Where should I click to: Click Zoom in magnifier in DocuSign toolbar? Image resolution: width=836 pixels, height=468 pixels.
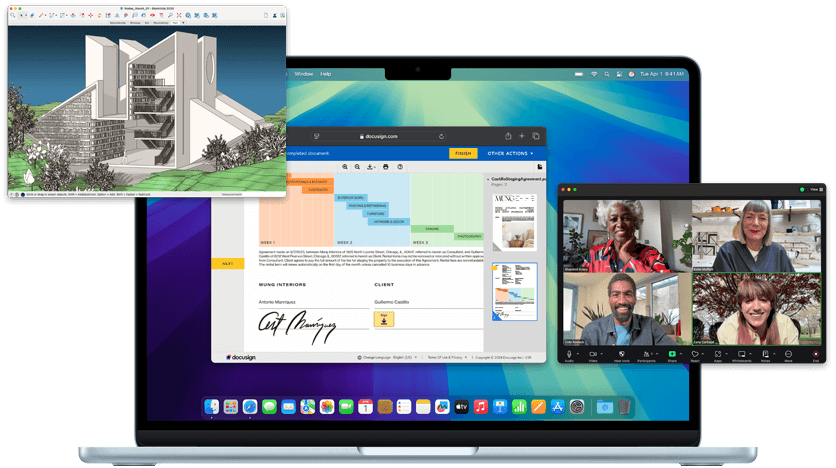pyautogui.click(x=345, y=167)
